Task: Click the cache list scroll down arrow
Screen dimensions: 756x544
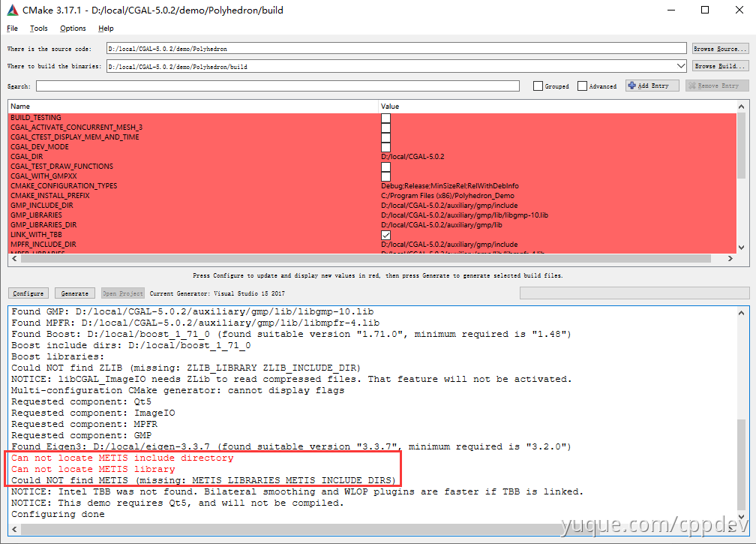Action: [741, 248]
